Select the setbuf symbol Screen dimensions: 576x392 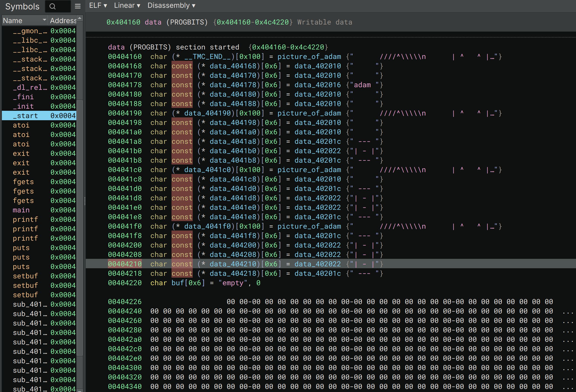coord(25,276)
